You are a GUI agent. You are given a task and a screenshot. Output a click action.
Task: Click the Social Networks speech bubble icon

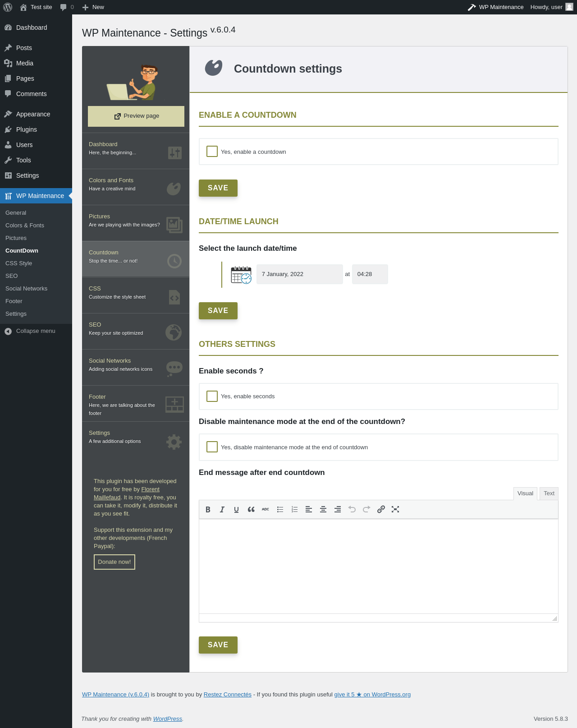point(174,369)
